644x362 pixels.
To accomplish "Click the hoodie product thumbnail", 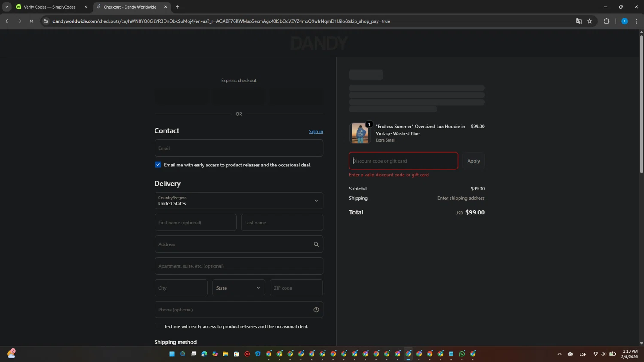I will (x=360, y=133).
